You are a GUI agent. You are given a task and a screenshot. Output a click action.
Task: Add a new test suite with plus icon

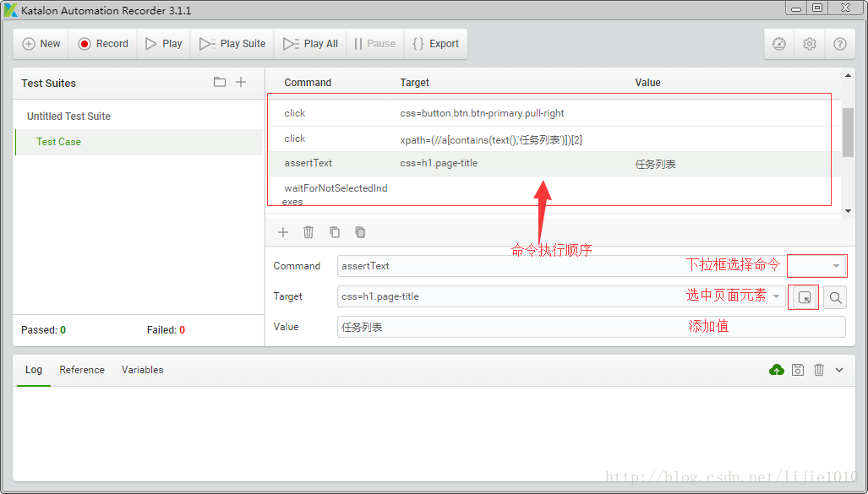(x=241, y=82)
